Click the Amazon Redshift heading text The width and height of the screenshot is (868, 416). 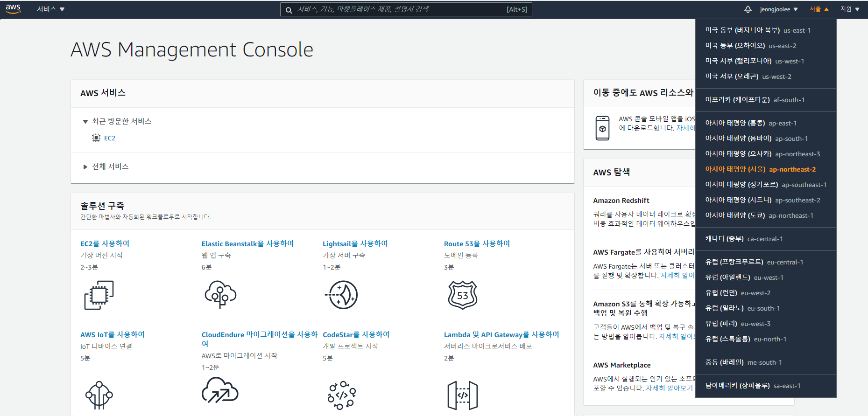coord(621,201)
